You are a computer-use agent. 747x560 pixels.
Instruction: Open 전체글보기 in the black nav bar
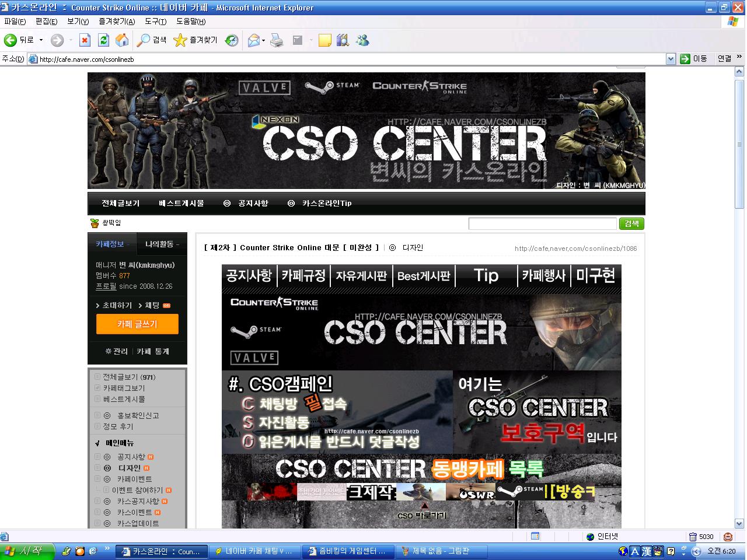coord(121,203)
